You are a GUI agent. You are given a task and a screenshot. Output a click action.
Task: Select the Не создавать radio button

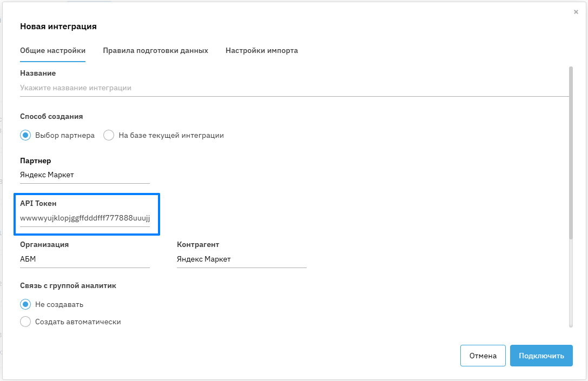coord(25,304)
